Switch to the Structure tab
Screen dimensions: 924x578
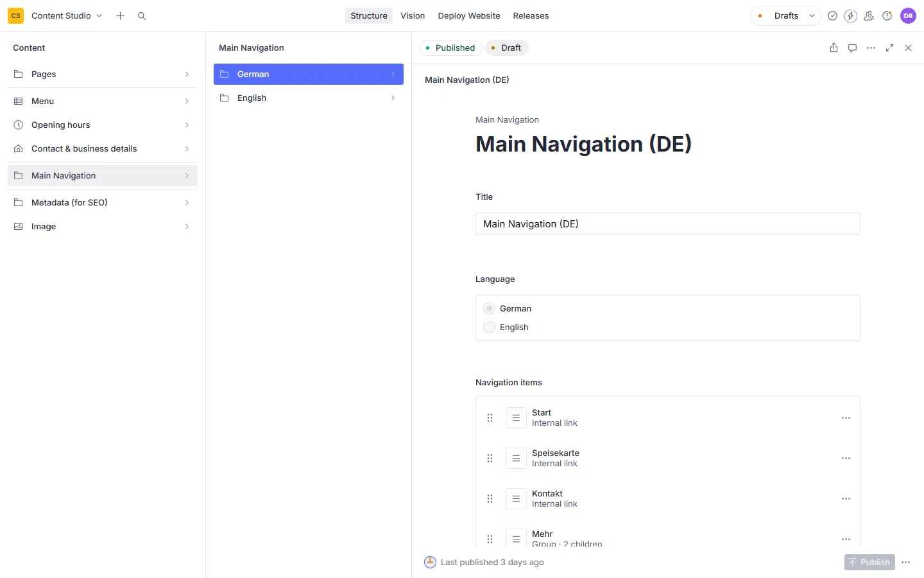(369, 16)
